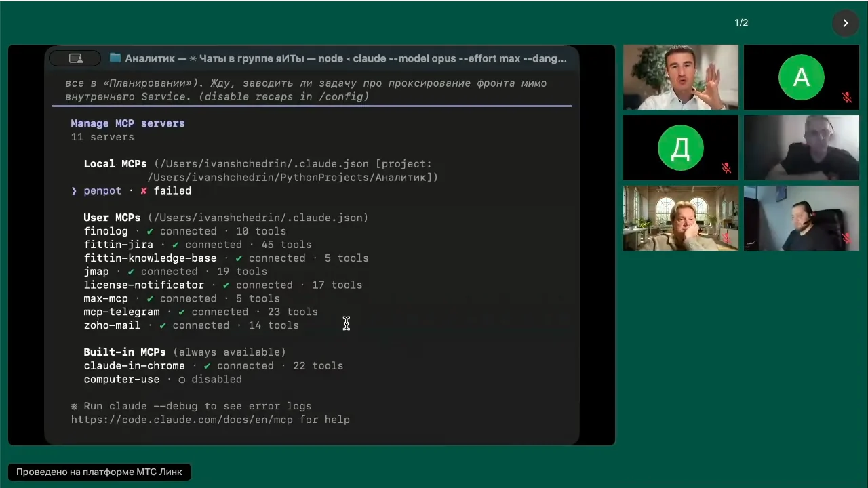The width and height of the screenshot is (868, 488).
Task: Select the video tile of man in dark shirt
Action: [802, 148]
